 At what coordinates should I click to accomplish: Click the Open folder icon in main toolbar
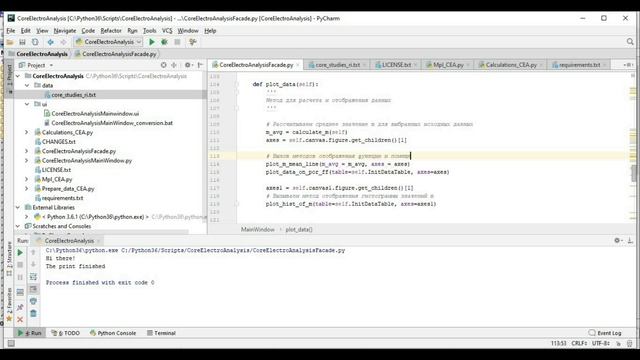point(10,42)
